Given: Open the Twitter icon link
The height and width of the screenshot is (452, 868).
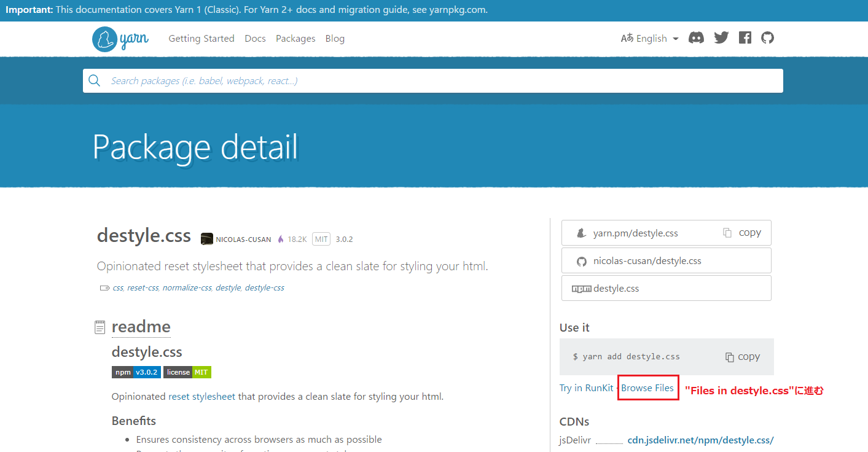Looking at the screenshot, I should coord(721,38).
